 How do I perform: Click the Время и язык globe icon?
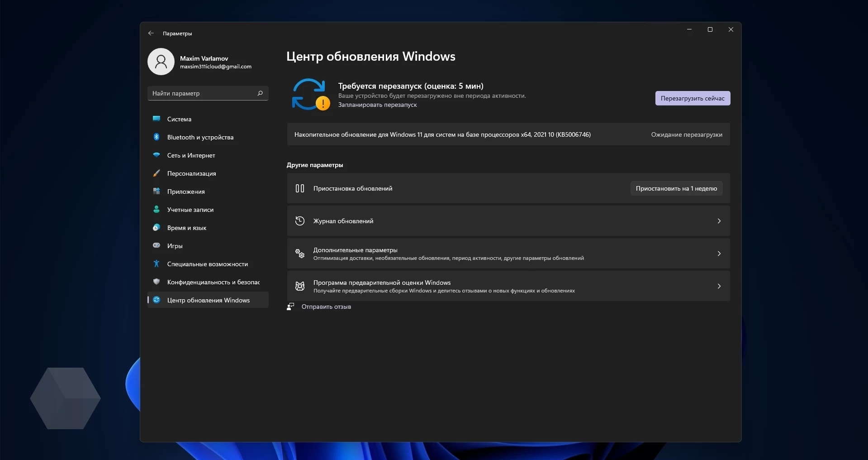(157, 227)
